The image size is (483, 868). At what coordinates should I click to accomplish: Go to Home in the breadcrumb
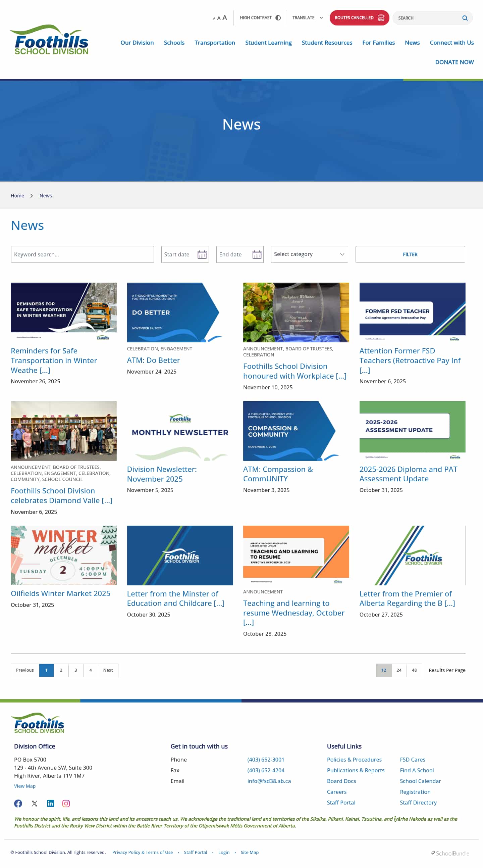click(17, 196)
